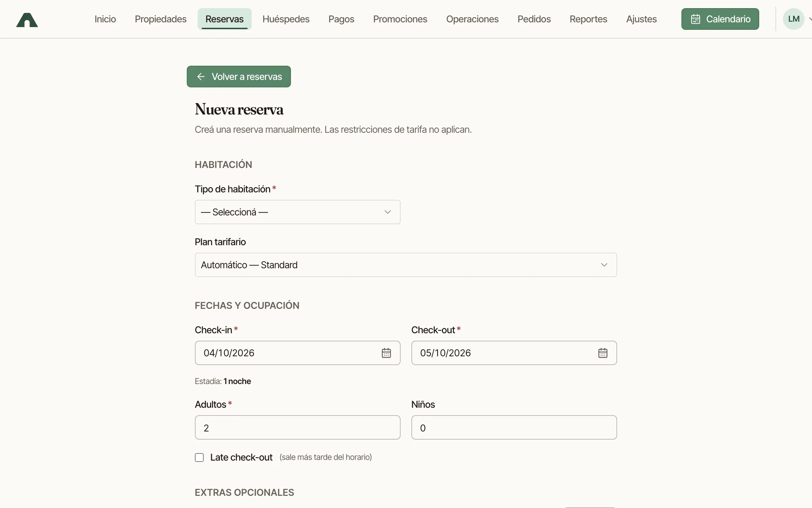812x508 pixels.
Task: Open the Propiedades tab
Action: 161,19
